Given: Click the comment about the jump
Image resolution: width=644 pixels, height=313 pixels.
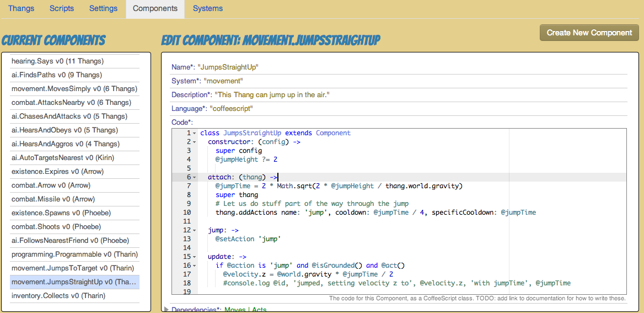Looking at the screenshot, I should pyautogui.click(x=312, y=204).
